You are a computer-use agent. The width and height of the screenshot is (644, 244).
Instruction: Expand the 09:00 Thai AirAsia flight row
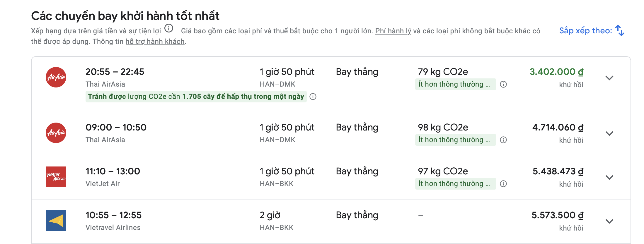click(609, 133)
